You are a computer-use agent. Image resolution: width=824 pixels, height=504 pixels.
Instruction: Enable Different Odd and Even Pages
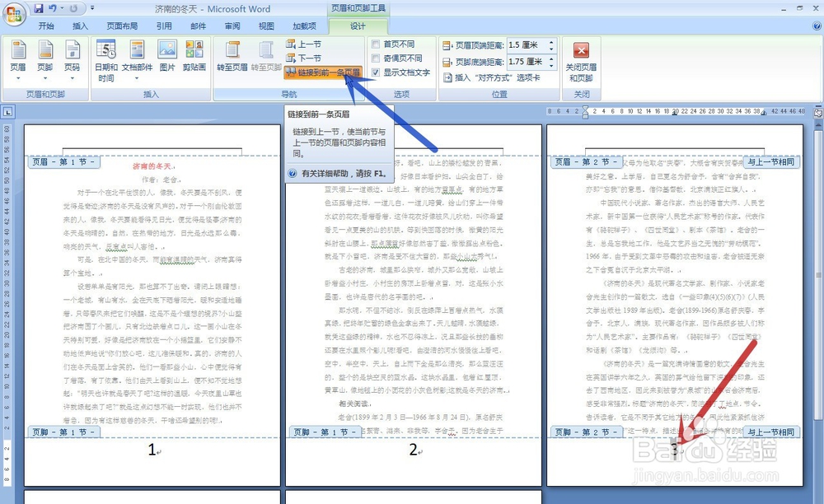point(376,58)
